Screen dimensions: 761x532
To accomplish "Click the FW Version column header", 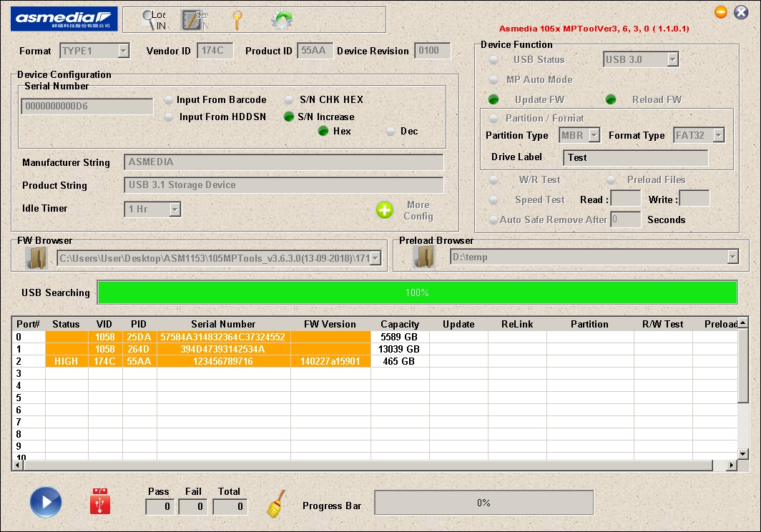I will coord(330,324).
